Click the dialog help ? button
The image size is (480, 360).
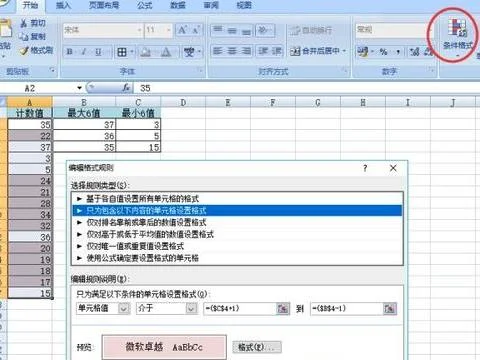[x=365, y=168]
